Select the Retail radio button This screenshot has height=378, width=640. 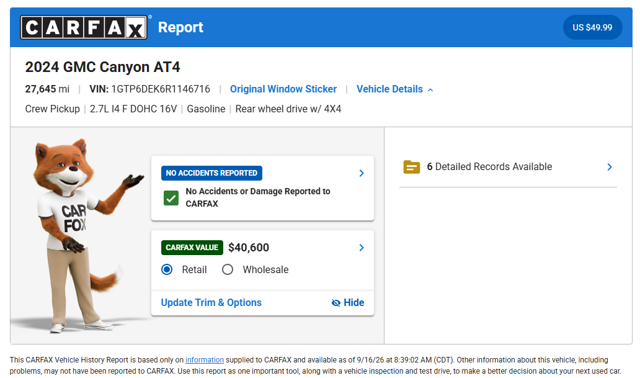tap(167, 269)
